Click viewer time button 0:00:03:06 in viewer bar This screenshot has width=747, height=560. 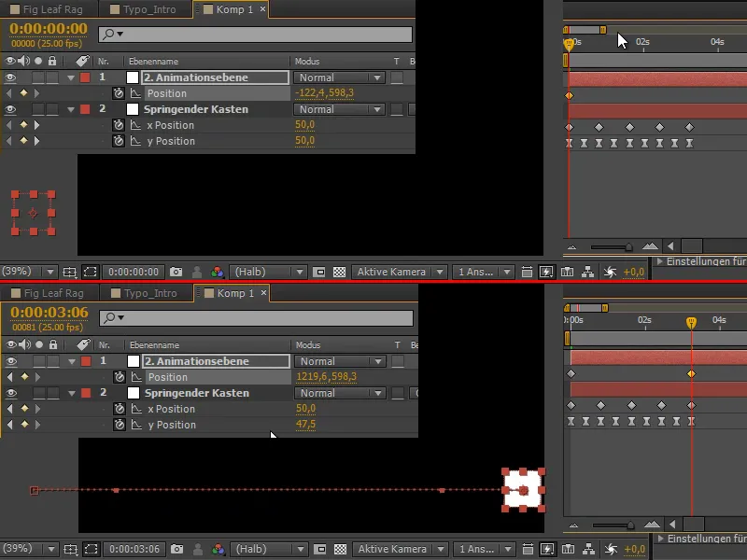coord(134,549)
